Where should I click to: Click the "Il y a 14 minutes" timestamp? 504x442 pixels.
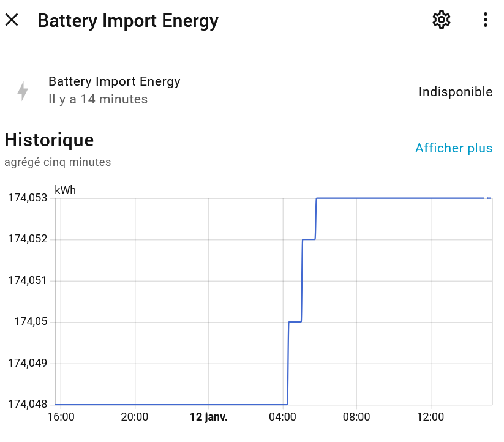pyautogui.click(x=98, y=99)
